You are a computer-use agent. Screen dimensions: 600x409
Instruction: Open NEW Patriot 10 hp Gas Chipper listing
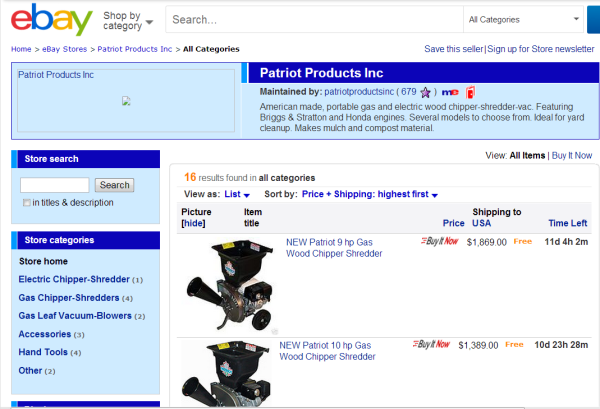327,351
